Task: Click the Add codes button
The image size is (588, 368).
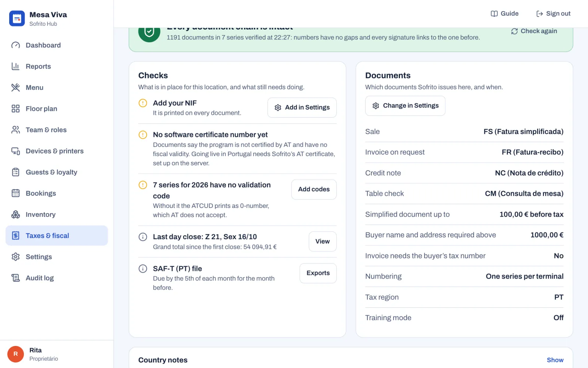Action: click(314, 190)
